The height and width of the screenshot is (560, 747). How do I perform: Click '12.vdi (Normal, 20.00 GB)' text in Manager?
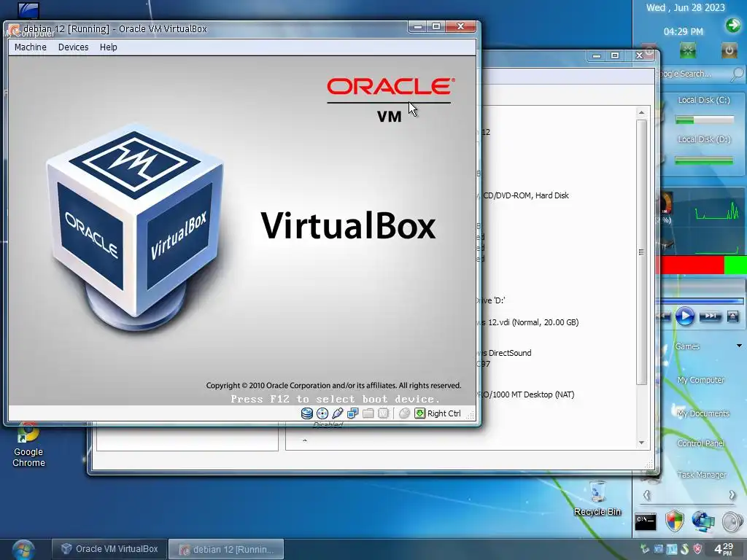533,322
